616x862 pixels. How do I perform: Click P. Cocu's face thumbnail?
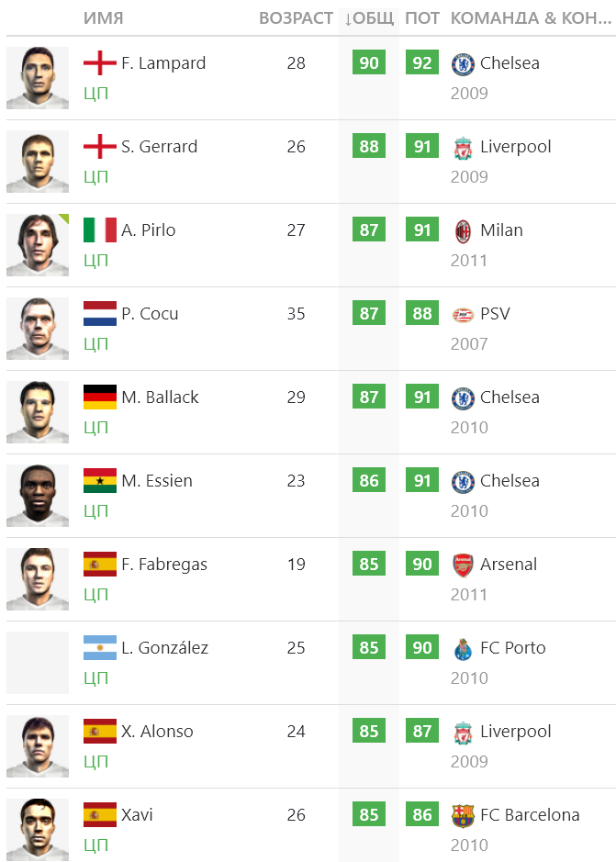38,329
